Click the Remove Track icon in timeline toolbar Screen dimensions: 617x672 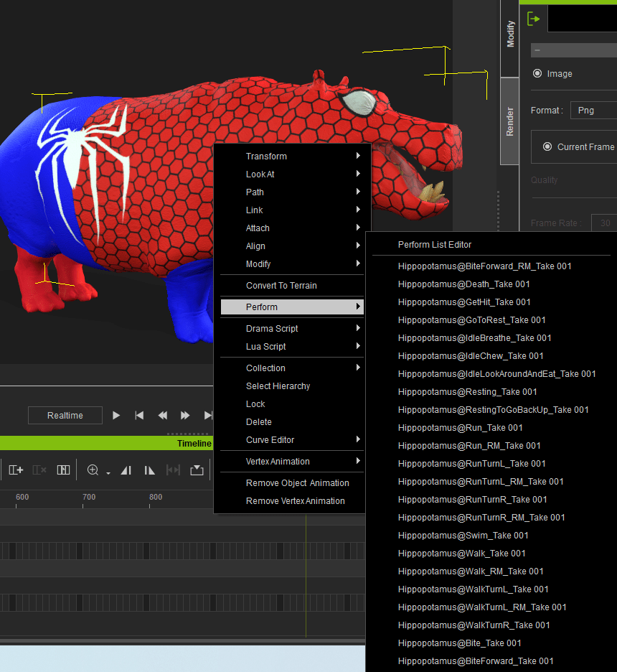click(x=39, y=470)
